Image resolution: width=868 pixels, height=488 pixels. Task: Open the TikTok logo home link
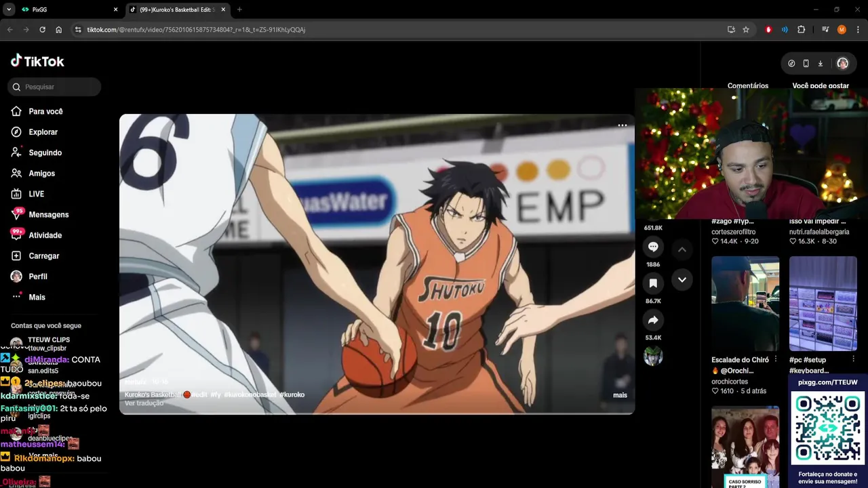point(37,61)
